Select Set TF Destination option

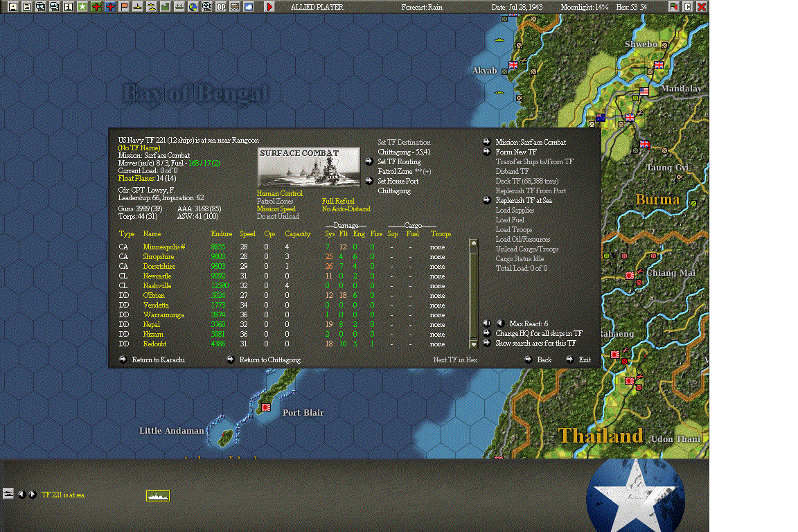point(404,143)
